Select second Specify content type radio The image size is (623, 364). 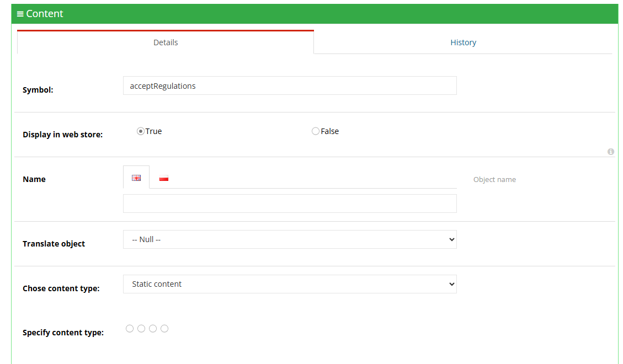141,328
